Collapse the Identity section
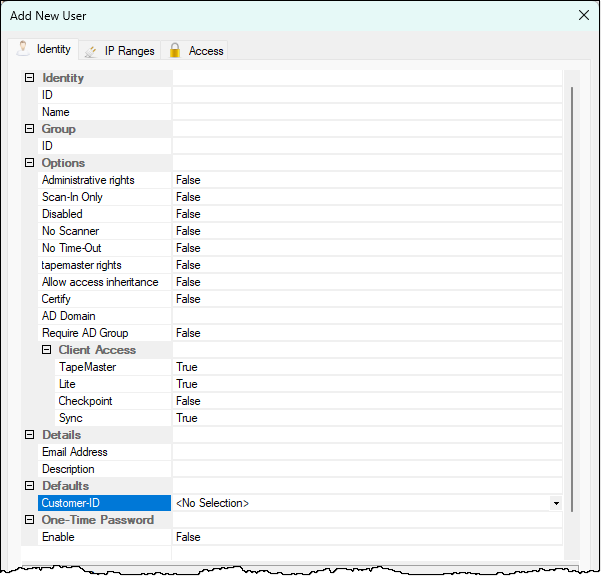Screen dimensions: 602x577 (29, 78)
